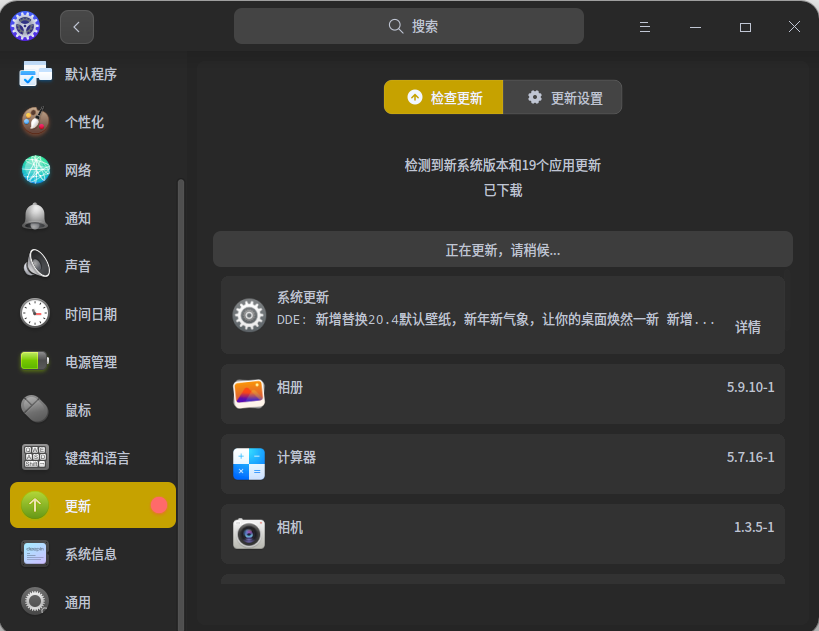Screen dimensions: 819x631
Task: Open 默认程序 default applications icon
Action: pyautogui.click(x=35, y=74)
